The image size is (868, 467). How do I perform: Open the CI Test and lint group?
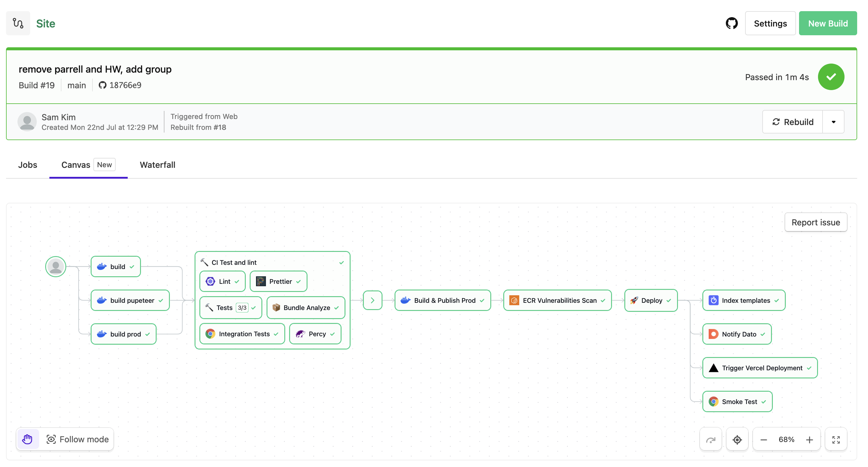pos(234,262)
